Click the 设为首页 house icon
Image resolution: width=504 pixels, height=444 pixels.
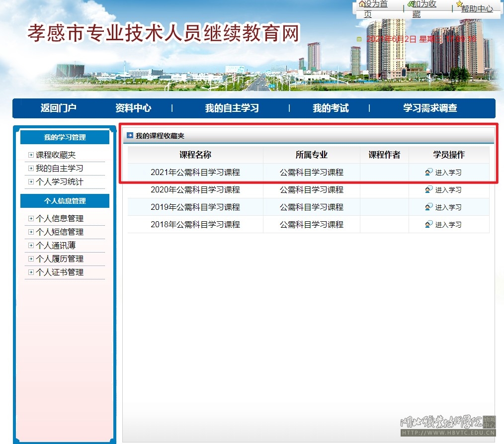click(x=362, y=4)
